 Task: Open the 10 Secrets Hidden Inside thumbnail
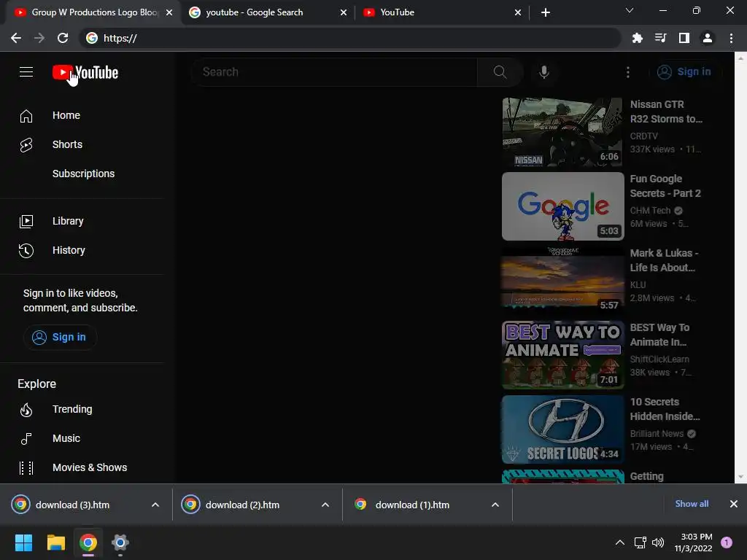(562, 429)
